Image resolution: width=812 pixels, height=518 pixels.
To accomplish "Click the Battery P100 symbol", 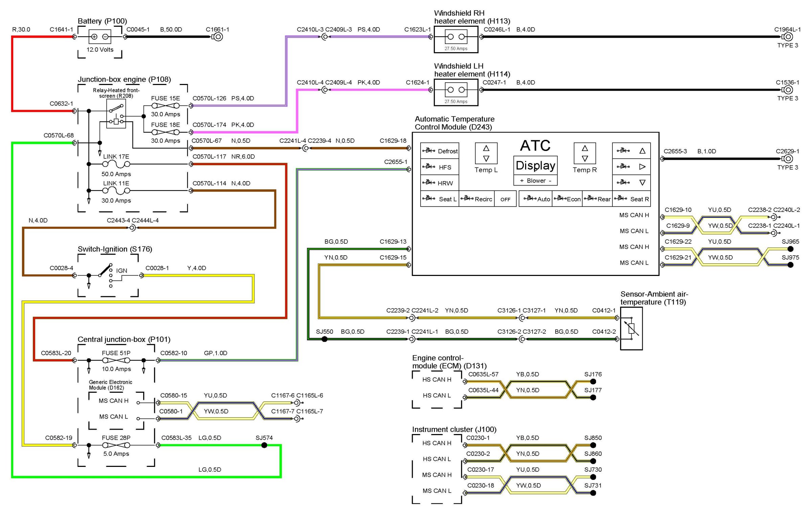I will (99, 37).
